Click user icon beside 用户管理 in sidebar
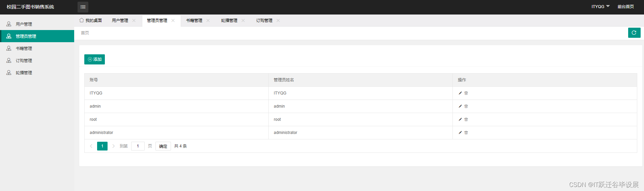 click(x=9, y=24)
